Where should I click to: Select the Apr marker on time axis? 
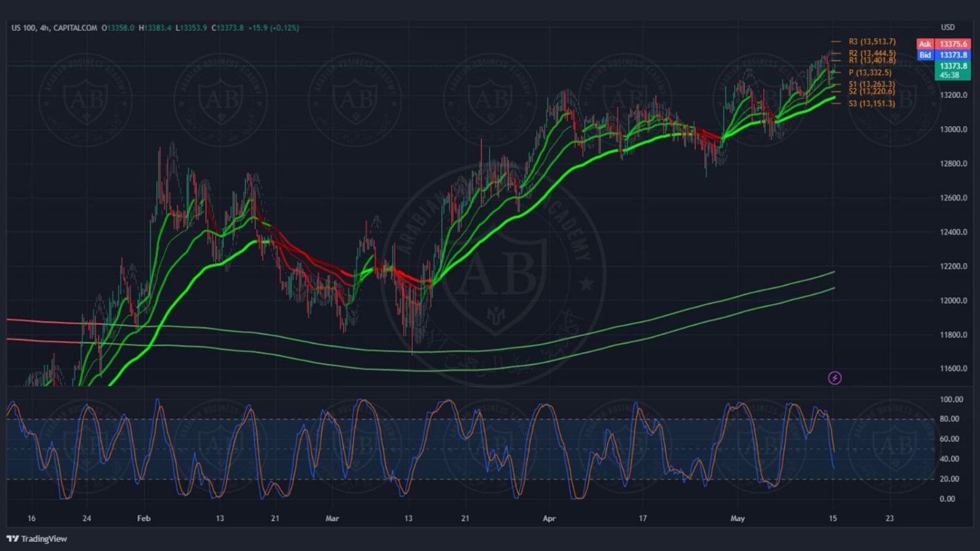549,518
